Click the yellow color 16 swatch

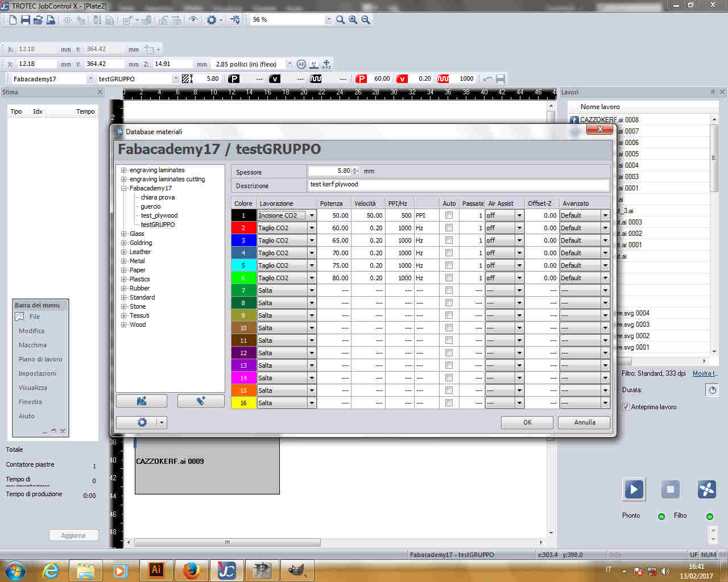click(243, 403)
